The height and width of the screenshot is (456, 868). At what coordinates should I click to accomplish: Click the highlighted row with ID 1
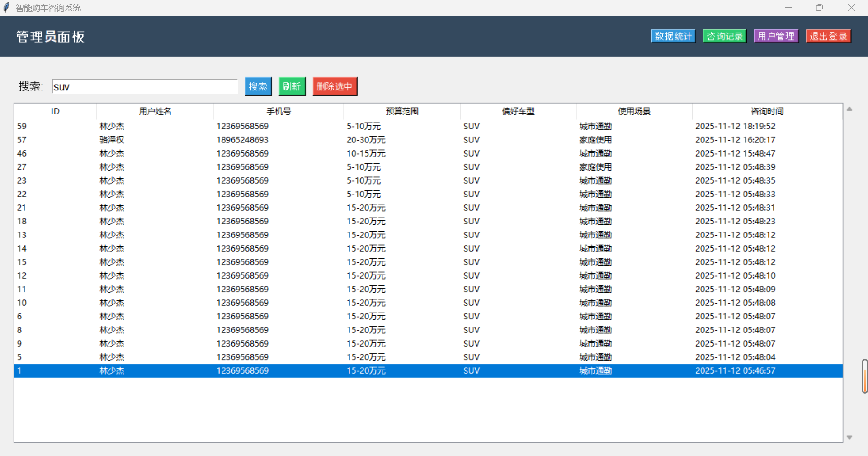(x=428, y=370)
